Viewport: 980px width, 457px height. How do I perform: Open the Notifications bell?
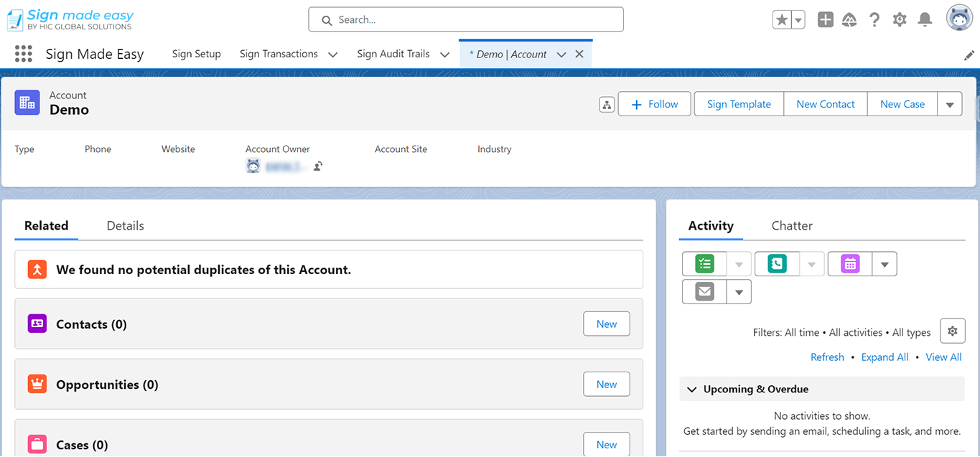point(925,20)
